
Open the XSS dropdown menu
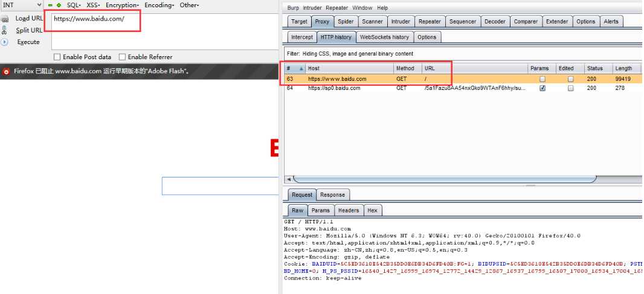[x=93, y=5]
